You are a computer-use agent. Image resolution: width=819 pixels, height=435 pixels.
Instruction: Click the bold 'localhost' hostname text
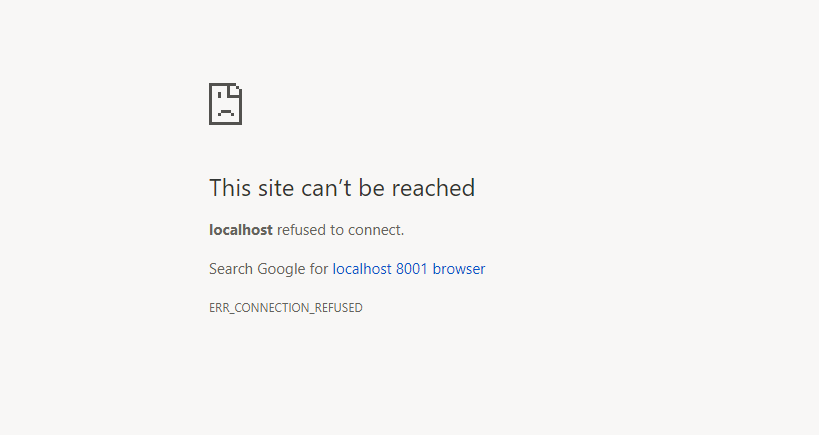(241, 230)
